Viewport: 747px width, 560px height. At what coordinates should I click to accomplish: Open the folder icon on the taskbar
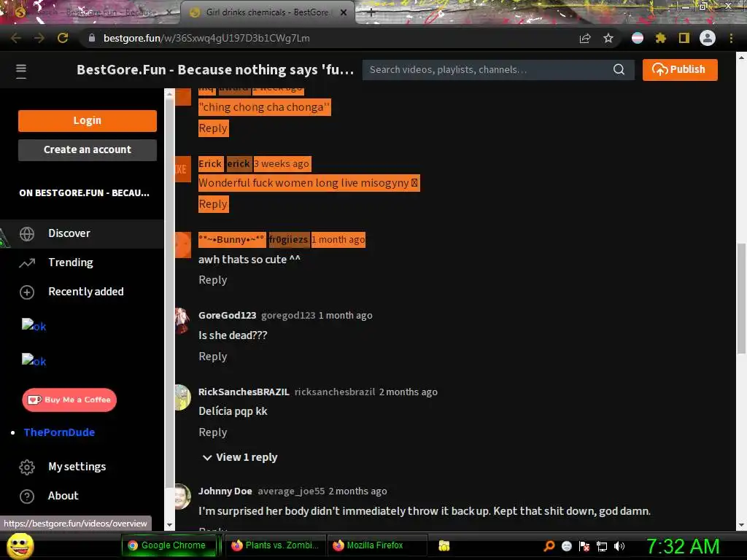(444, 545)
